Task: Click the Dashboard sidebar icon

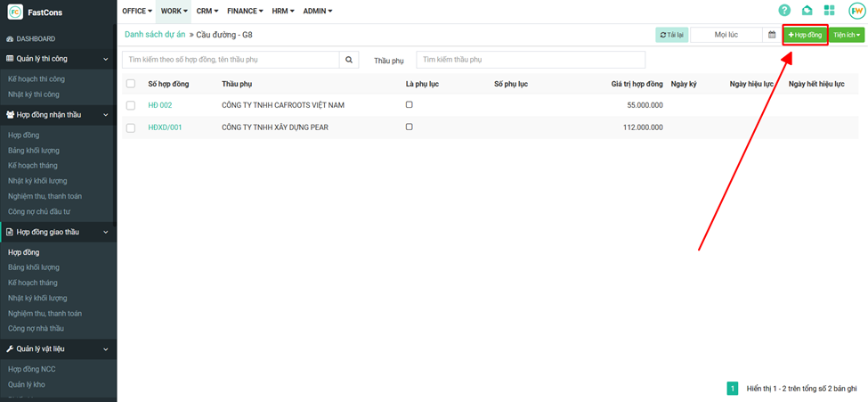Action: (10, 39)
